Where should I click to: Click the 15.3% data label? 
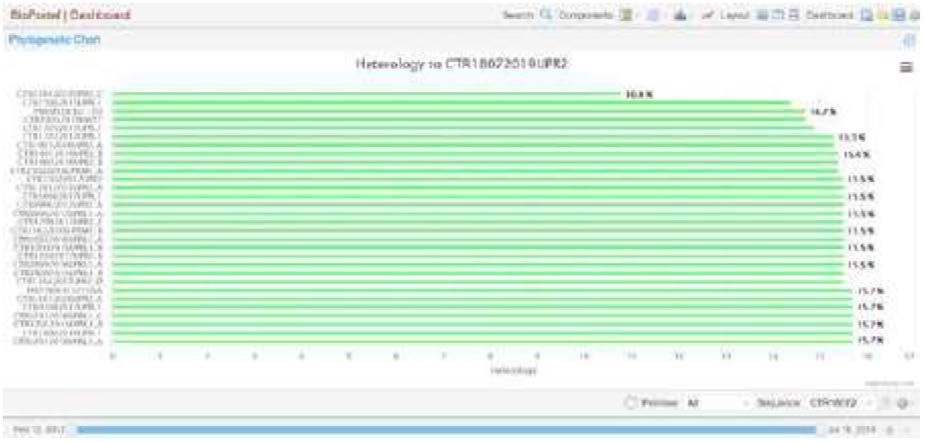click(x=852, y=137)
